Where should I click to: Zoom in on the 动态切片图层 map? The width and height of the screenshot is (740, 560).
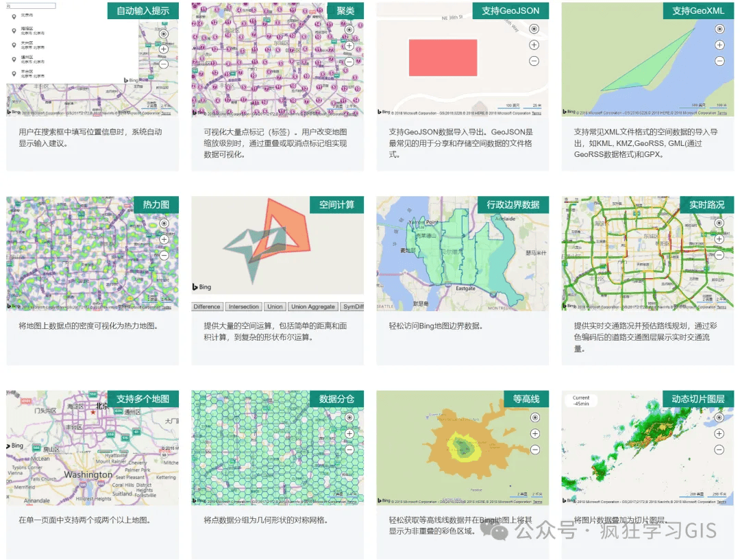[x=719, y=433]
